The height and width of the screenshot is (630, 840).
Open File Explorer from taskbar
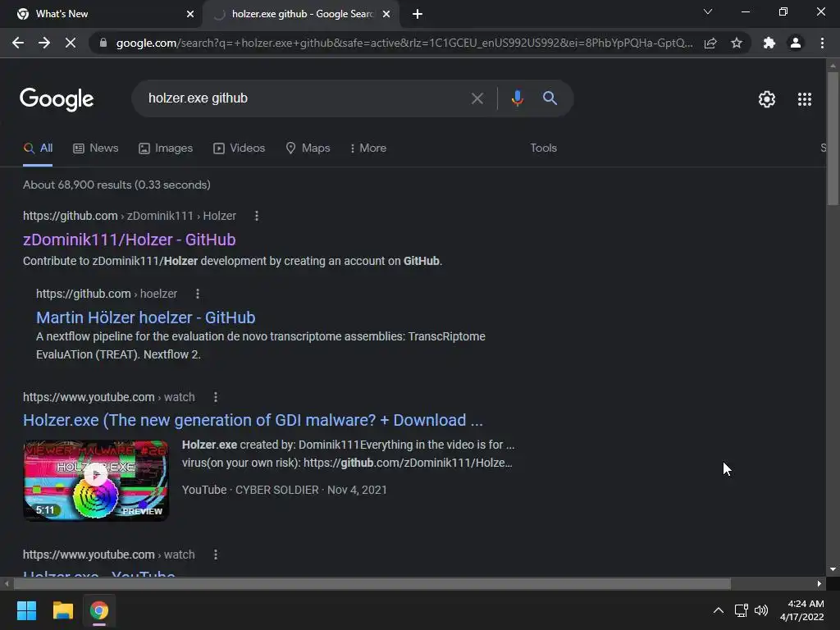point(62,610)
